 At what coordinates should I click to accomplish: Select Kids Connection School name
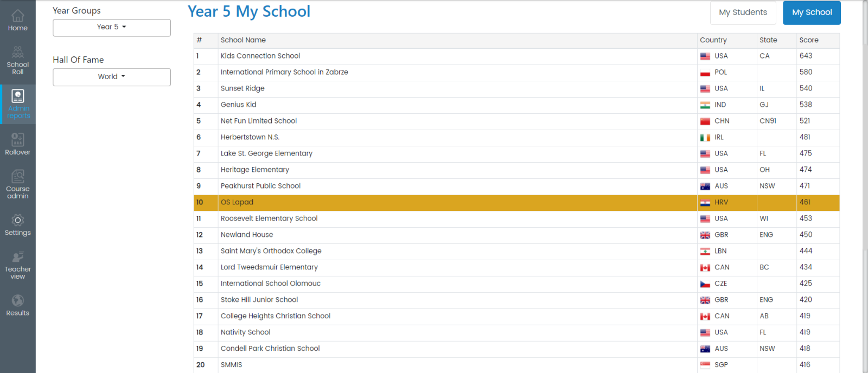[260, 56]
